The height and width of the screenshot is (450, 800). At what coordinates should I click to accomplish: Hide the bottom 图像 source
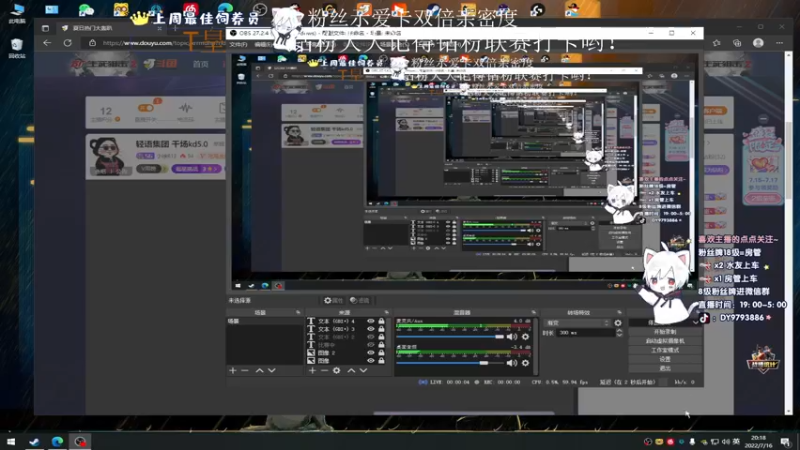(x=371, y=361)
